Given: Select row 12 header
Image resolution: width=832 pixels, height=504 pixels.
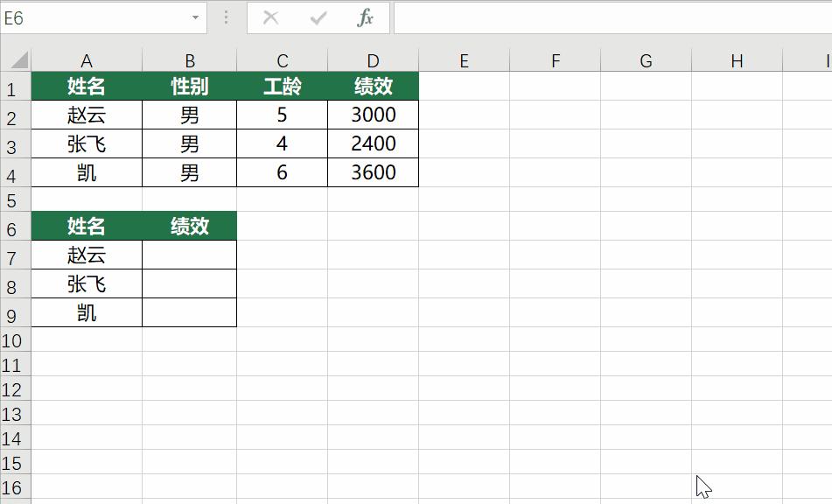Looking at the screenshot, I should [x=16, y=388].
